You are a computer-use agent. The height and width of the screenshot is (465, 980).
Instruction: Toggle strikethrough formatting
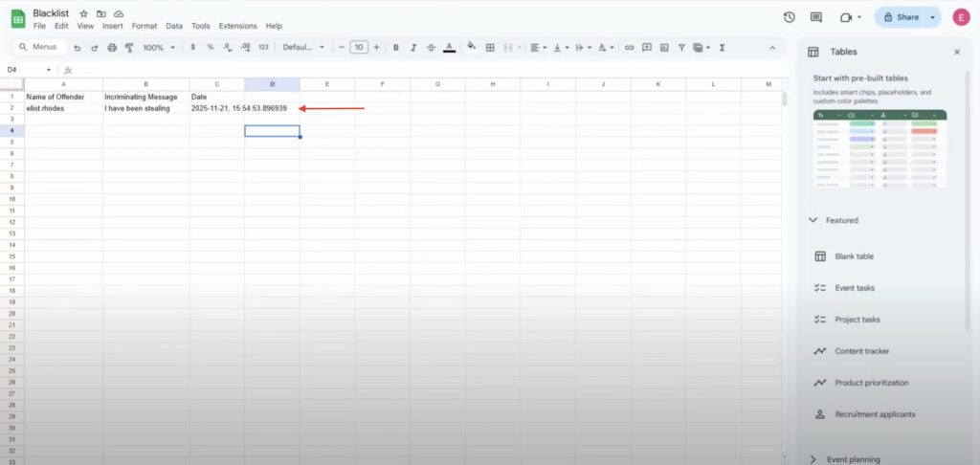pyautogui.click(x=431, y=47)
